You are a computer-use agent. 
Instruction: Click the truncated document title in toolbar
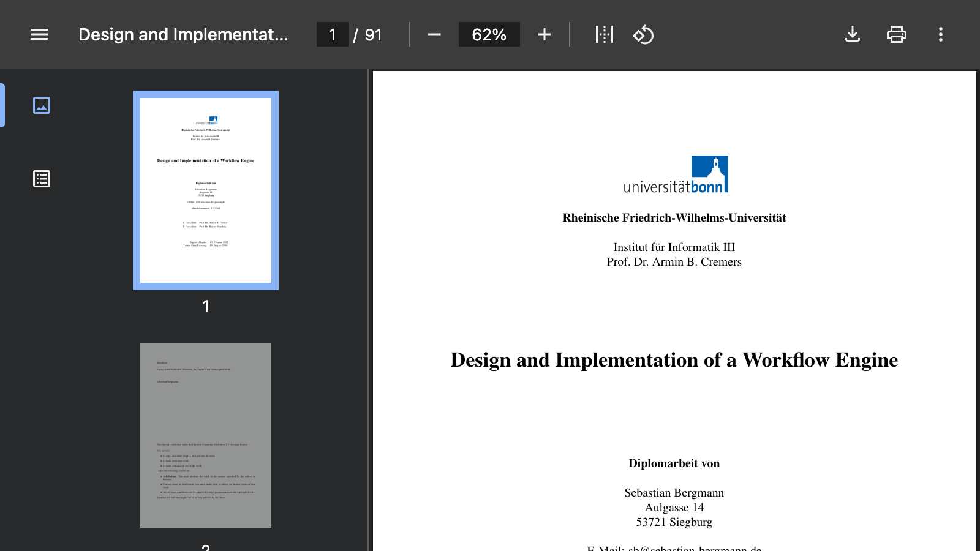click(183, 34)
